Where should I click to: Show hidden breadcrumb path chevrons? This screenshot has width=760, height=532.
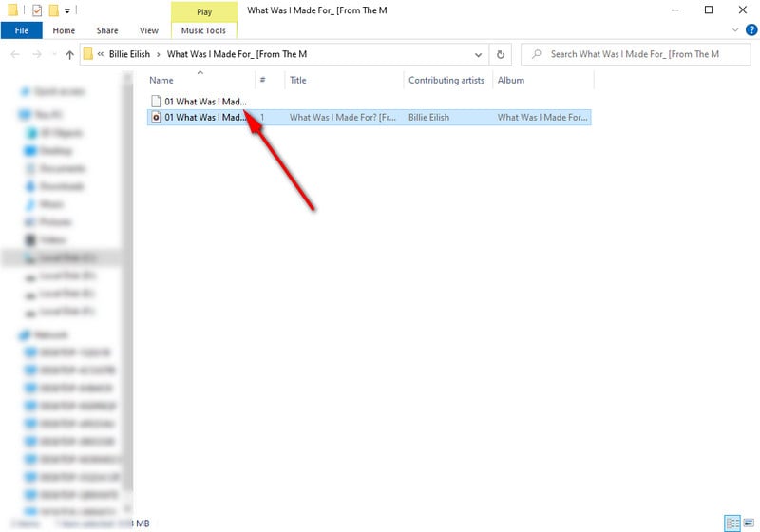click(x=101, y=54)
